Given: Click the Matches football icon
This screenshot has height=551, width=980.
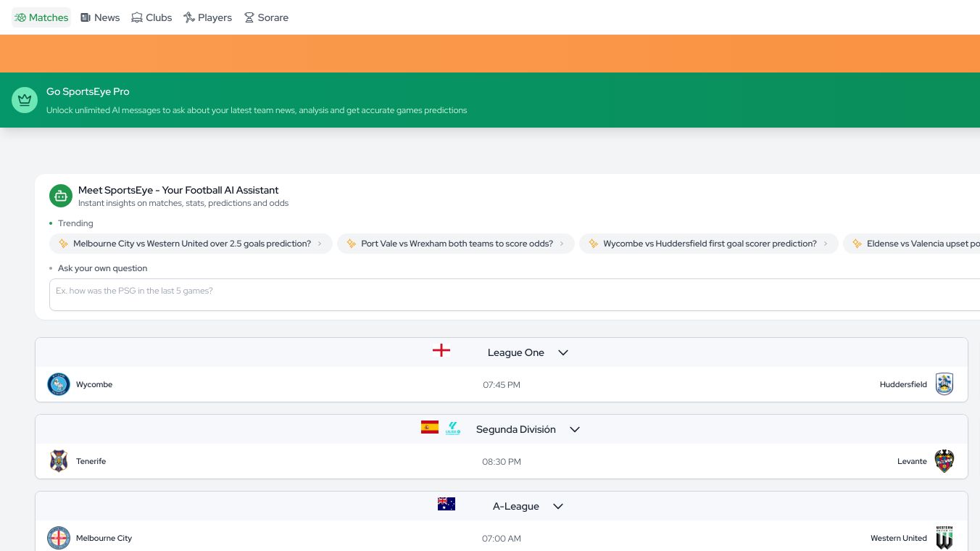Looking at the screenshot, I should (20, 17).
